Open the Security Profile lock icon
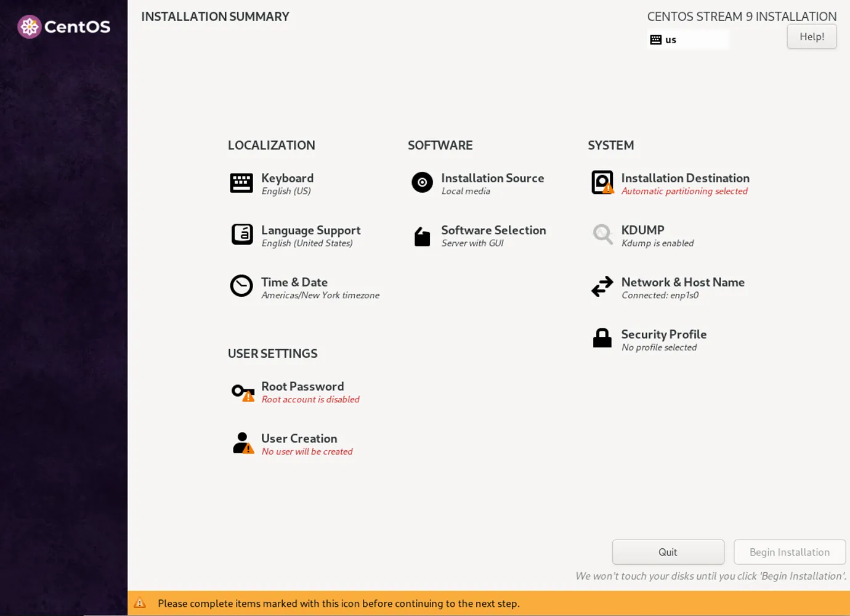Image resolution: width=850 pixels, height=616 pixels. point(602,338)
